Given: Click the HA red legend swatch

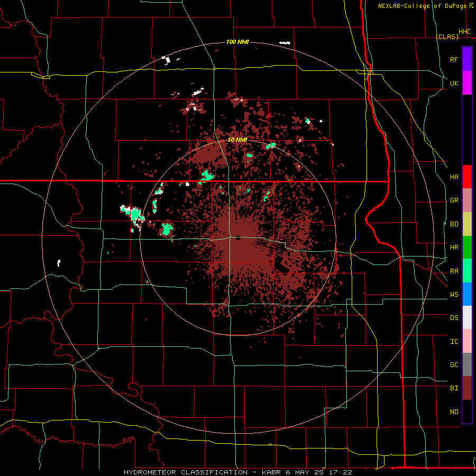Looking at the screenshot, I should (467, 177).
